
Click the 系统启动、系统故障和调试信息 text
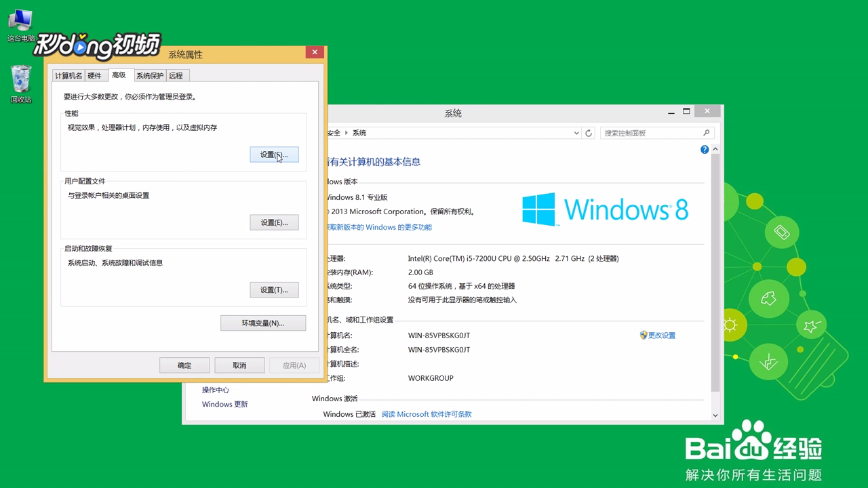[115, 262]
